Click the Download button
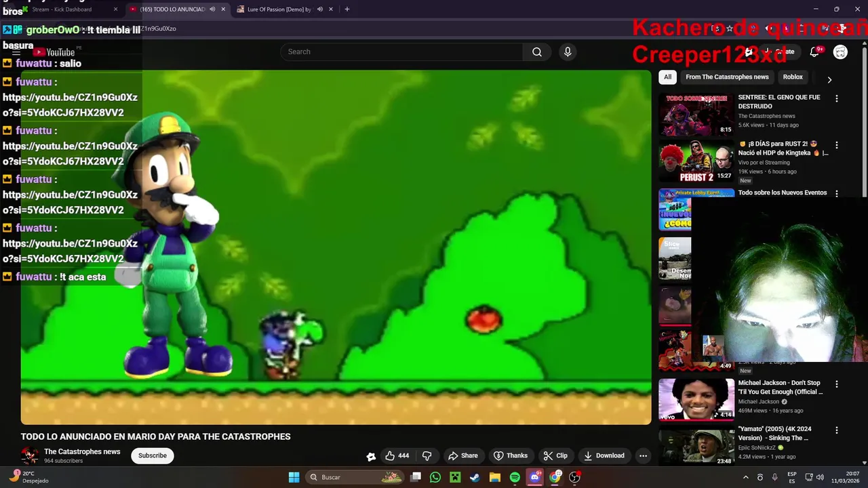Image resolution: width=868 pixels, height=488 pixels. (604, 455)
